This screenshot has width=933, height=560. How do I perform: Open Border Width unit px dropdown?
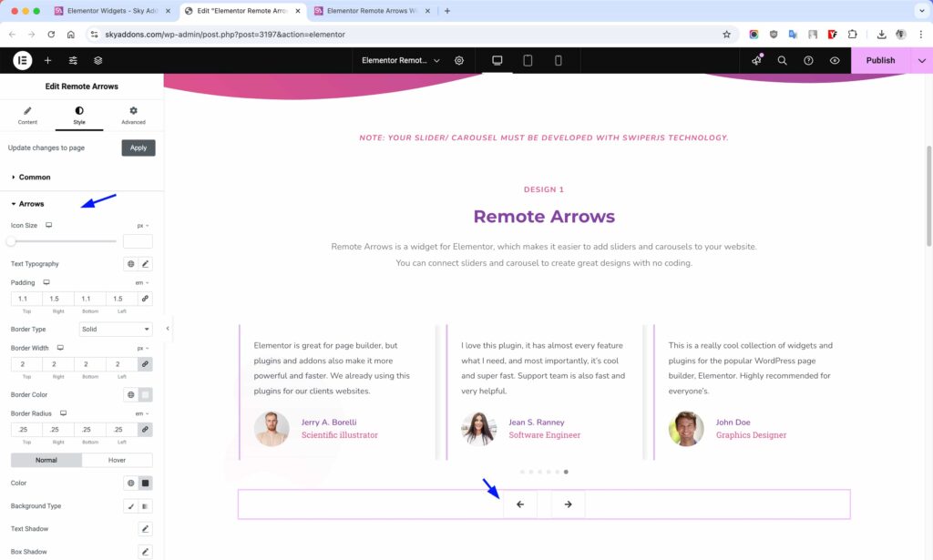click(x=143, y=348)
